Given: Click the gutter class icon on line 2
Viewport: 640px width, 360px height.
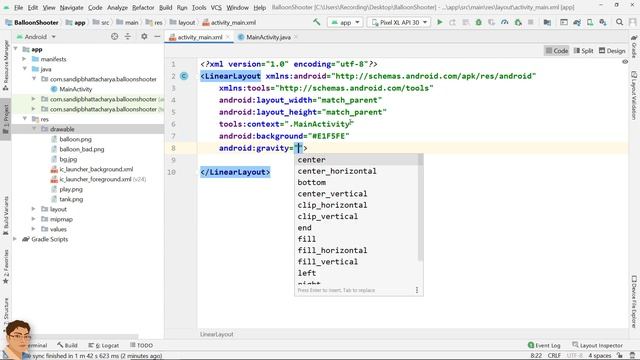Looking at the screenshot, I should 184,76.
